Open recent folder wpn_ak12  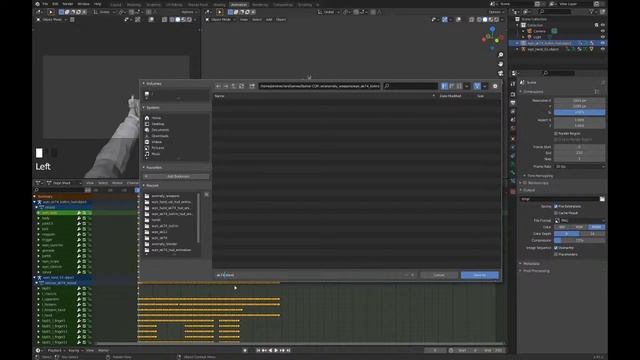click(x=160, y=232)
